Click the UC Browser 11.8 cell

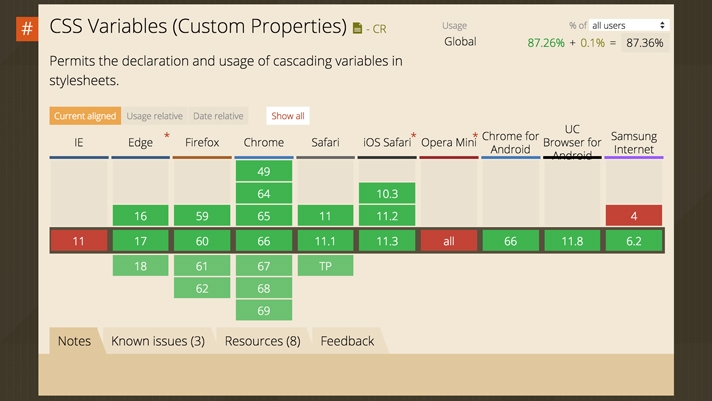point(572,241)
